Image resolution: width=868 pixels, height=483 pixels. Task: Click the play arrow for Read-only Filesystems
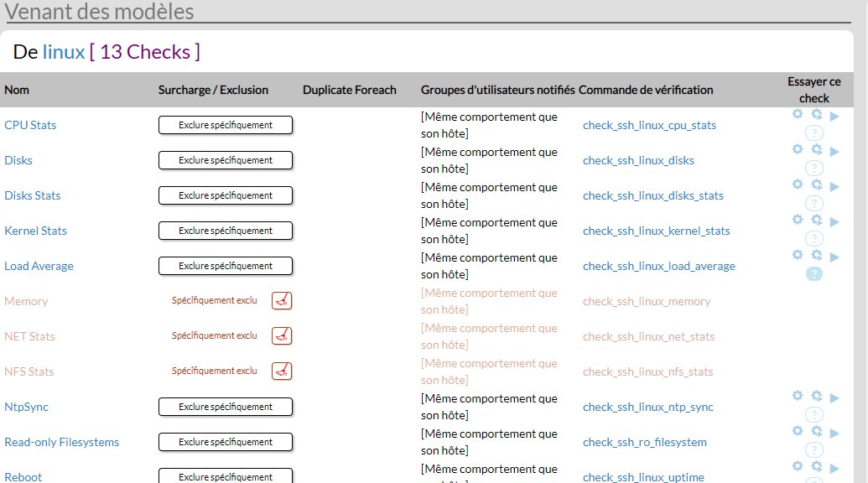click(x=834, y=434)
